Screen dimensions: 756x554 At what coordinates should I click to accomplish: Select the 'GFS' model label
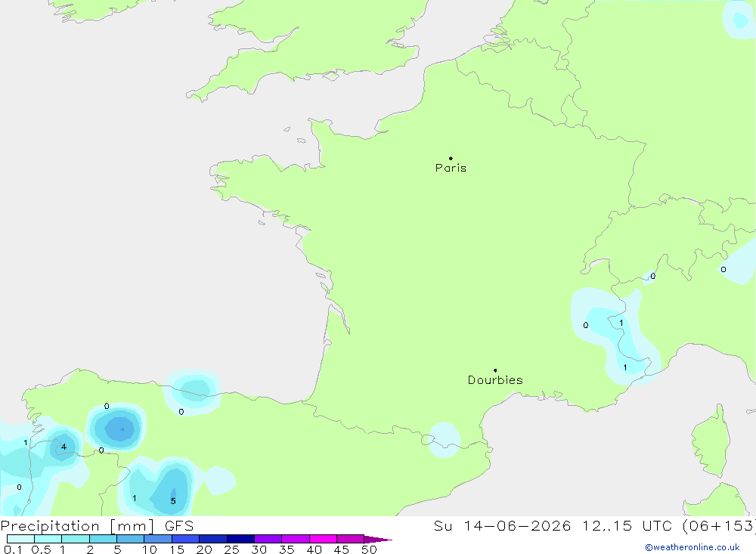(179, 526)
